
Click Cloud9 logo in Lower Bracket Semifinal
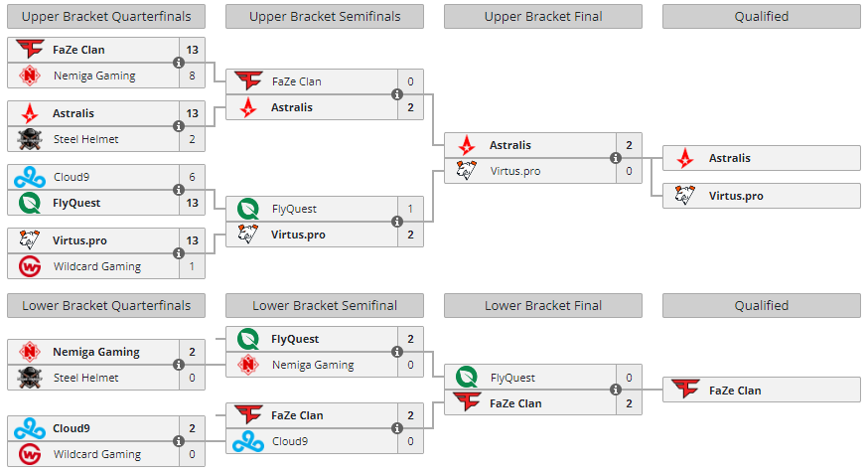(248, 441)
